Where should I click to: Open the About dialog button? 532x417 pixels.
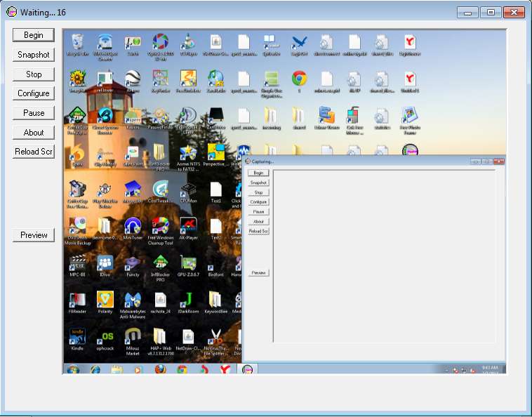click(x=34, y=133)
